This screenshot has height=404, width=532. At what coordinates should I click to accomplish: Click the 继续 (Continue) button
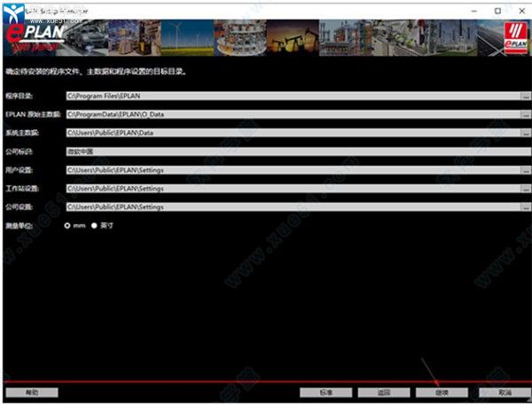(x=442, y=392)
